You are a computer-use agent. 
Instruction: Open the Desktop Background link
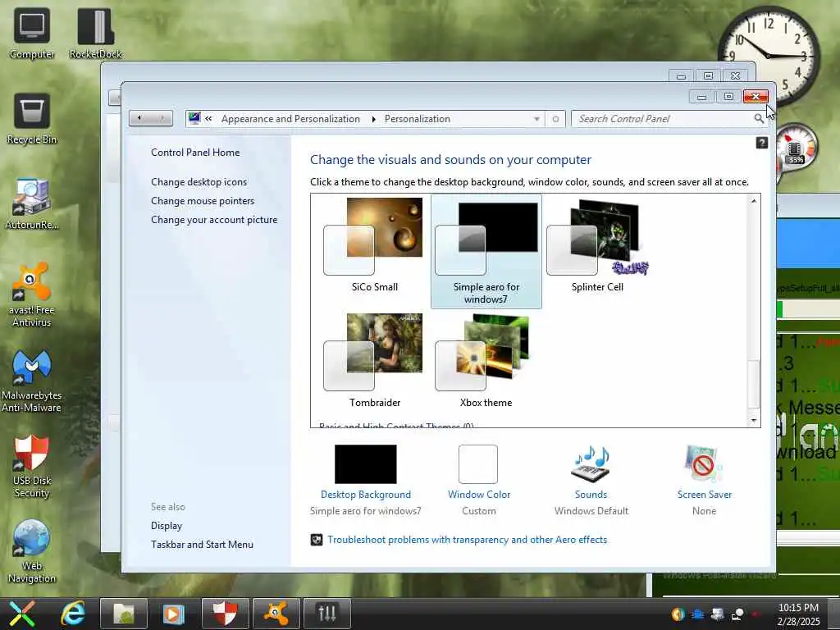pos(365,495)
